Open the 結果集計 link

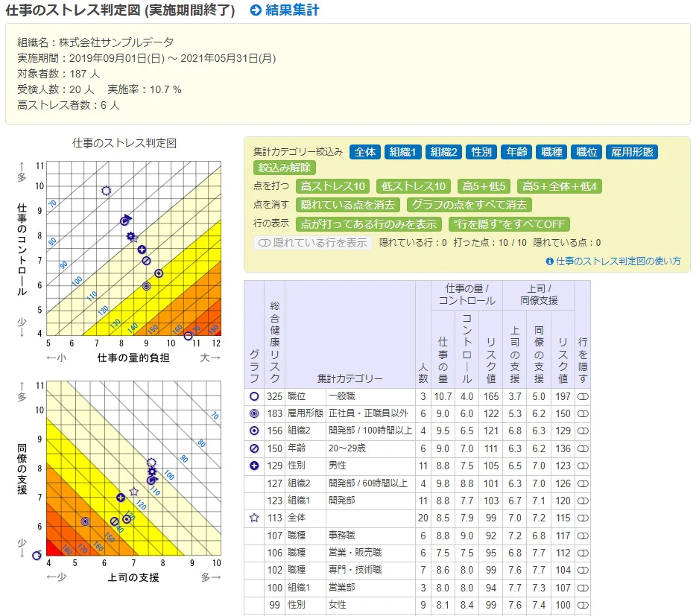click(292, 10)
